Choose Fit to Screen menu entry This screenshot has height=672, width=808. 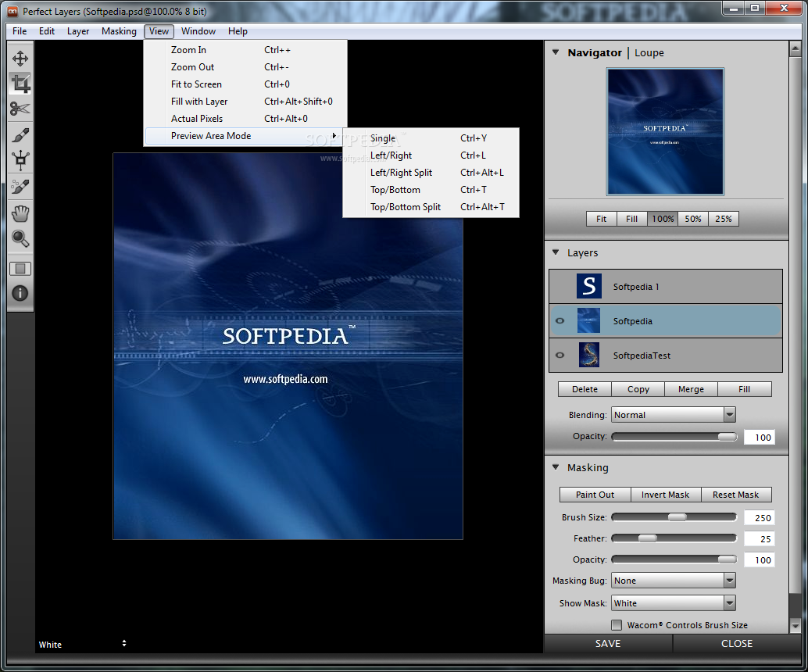(245, 84)
